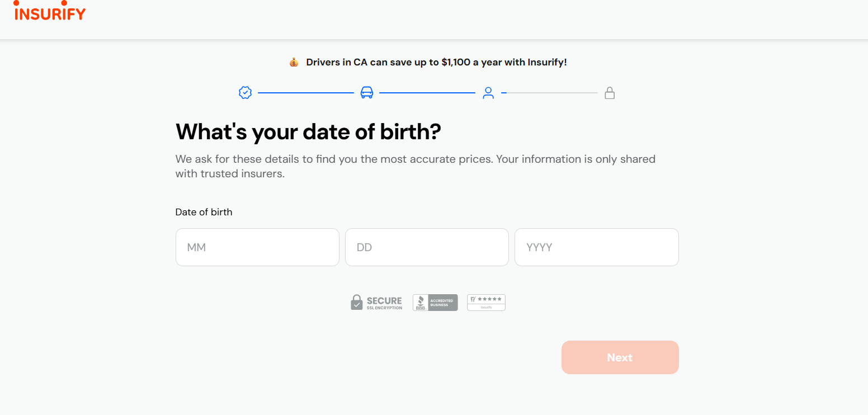Focus the YYYY year input field

(x=596, y=247)
